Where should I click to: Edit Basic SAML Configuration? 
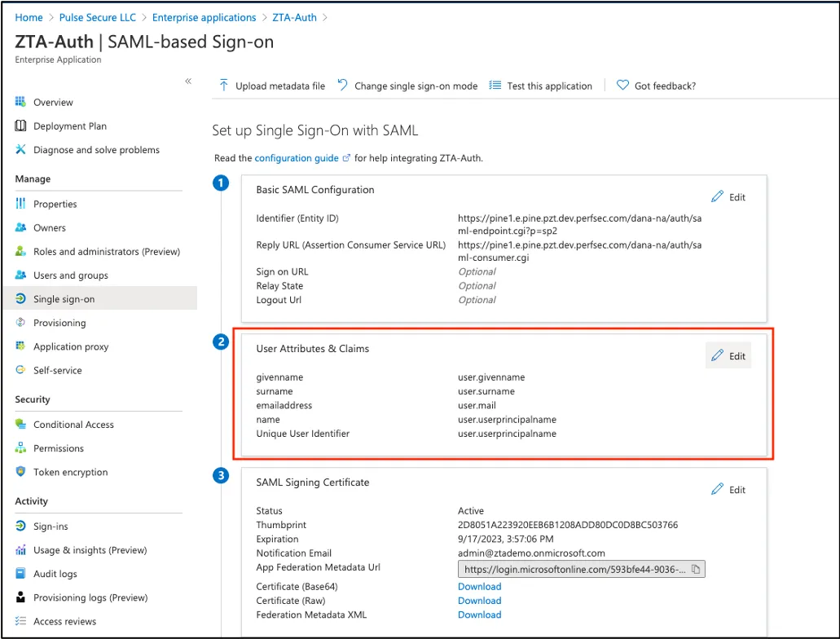[x=728, y=196]
